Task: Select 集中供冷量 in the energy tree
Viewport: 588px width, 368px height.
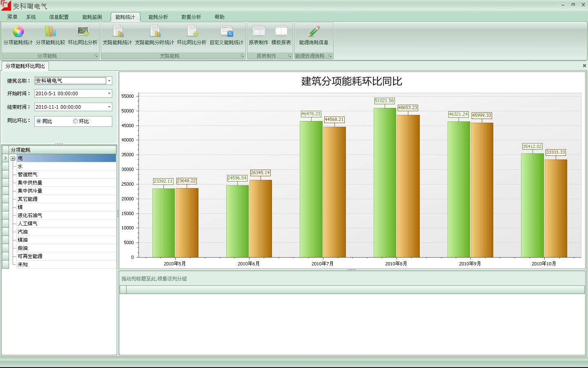Action: (30, 191)
